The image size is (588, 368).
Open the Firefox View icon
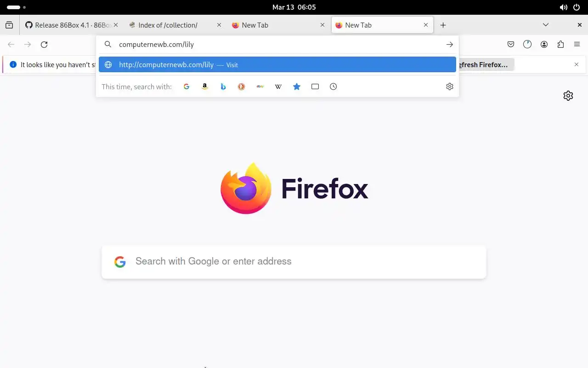coord(9,25)
